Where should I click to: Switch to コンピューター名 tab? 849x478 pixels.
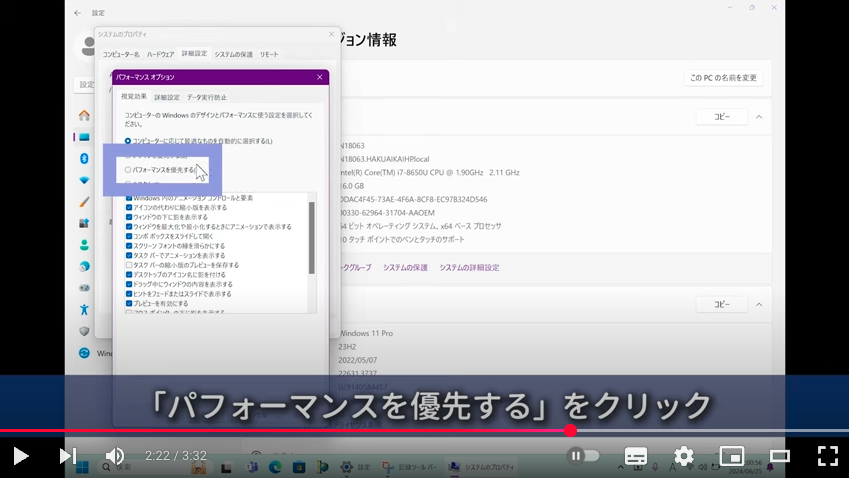[x=121, y=55]
